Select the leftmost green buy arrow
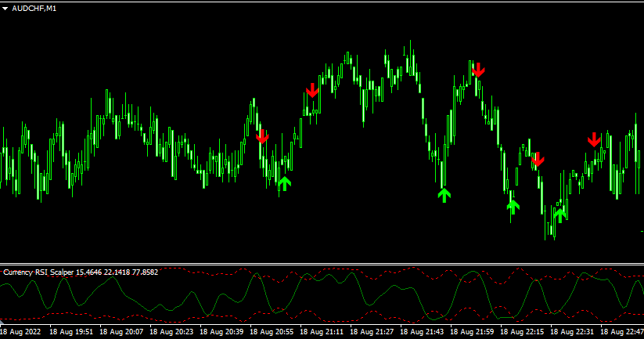The width and height of the screenshot is (644, 339). click(x=284, y=183)
